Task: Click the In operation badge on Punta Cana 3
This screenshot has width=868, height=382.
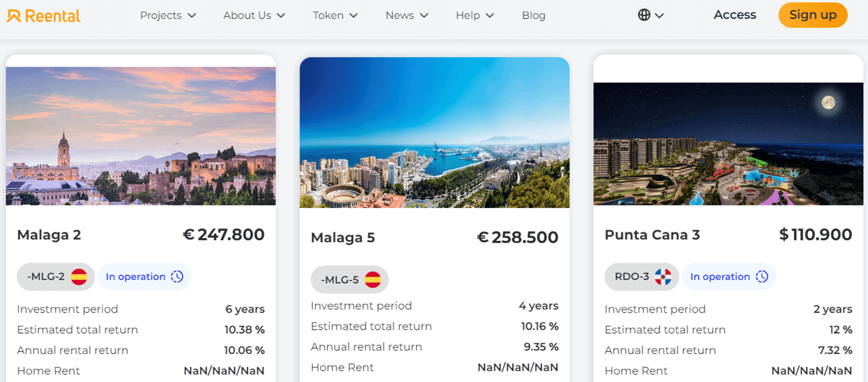Action: 729,277
